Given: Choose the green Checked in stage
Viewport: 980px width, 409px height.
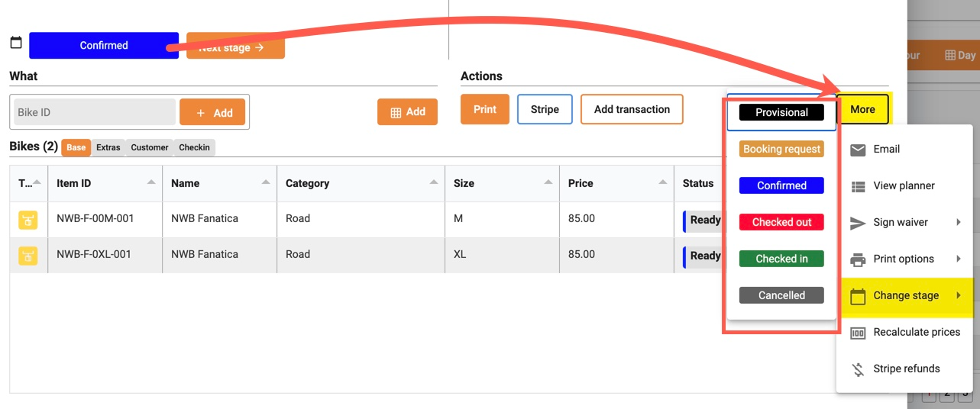Looking at the screenshot, I should point(781,259).
